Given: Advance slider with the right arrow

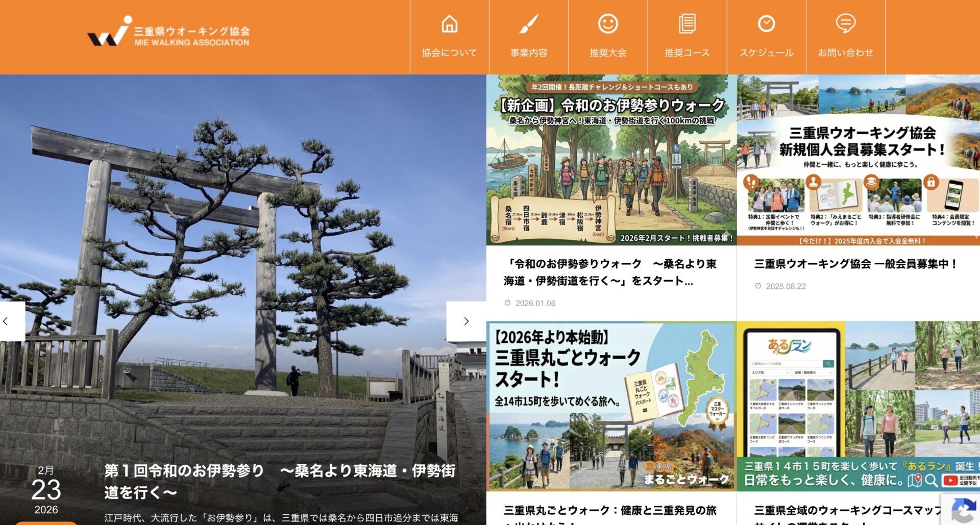Looking at the screenshot, I should pos(465,321).
